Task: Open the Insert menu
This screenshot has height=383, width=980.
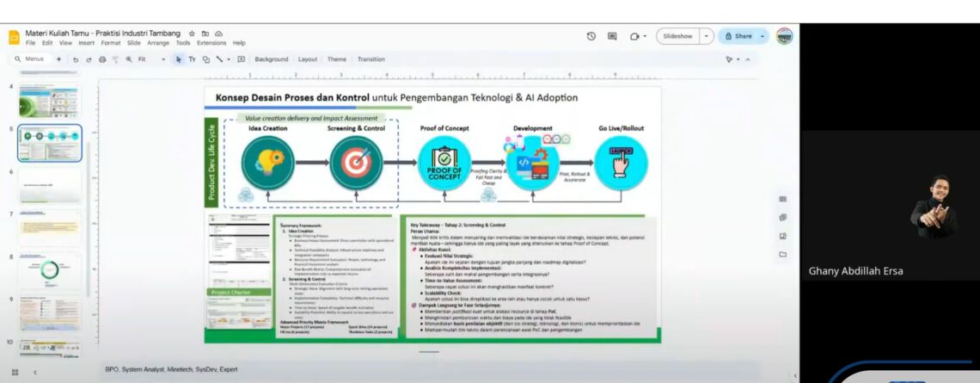Action: tap(87, 43)
